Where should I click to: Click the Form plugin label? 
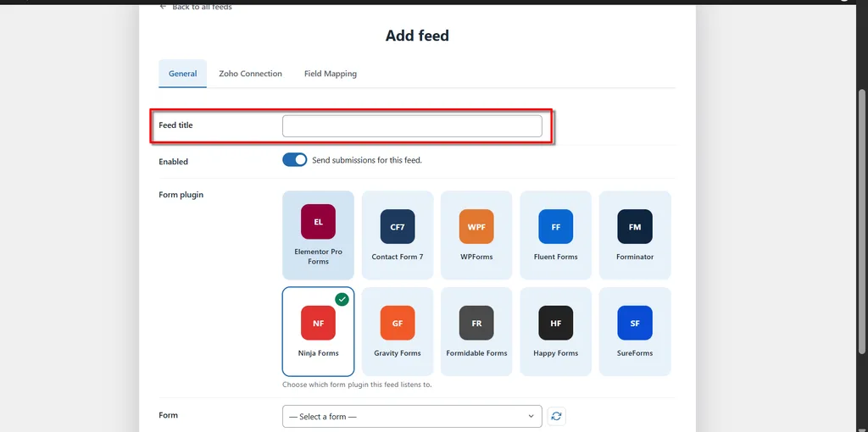pos(181,195)
